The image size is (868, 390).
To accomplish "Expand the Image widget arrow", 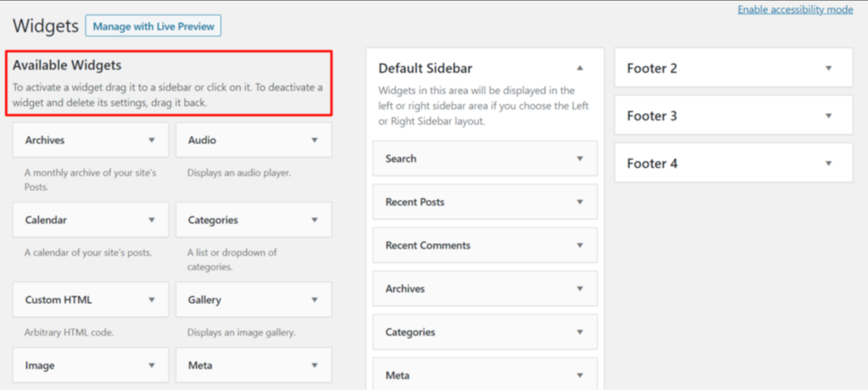I will coord(152,365).
